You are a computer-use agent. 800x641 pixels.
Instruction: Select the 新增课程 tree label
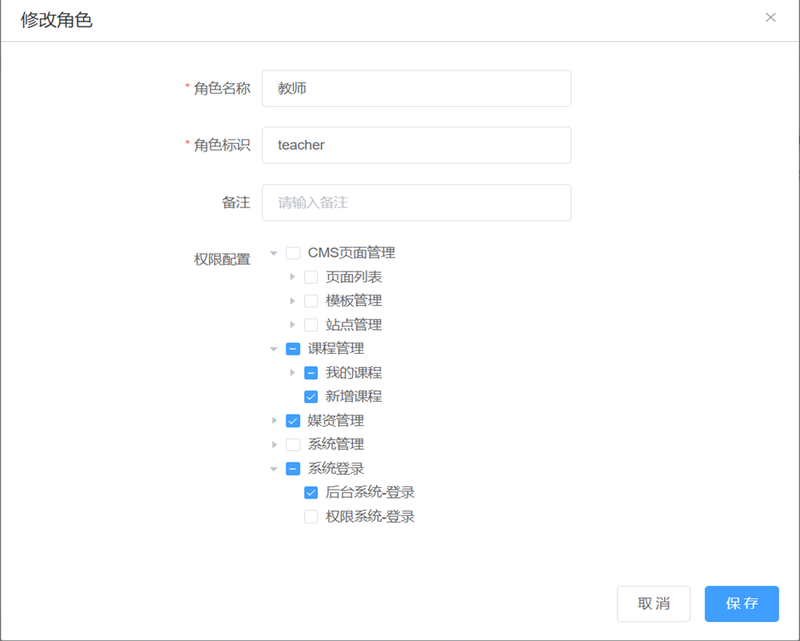[354, 397]
